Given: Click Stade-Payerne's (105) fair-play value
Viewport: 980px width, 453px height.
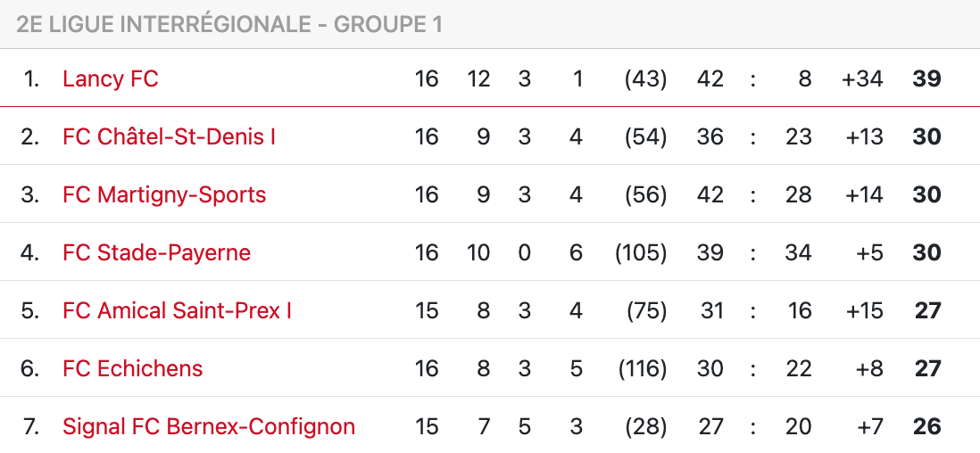Looking at the screenshot, I should pos(641,252).
